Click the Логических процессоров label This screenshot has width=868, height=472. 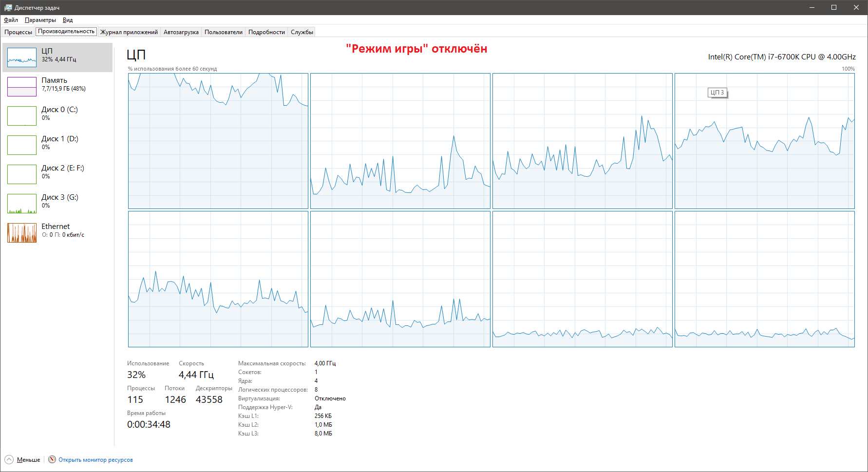(273, 390)
